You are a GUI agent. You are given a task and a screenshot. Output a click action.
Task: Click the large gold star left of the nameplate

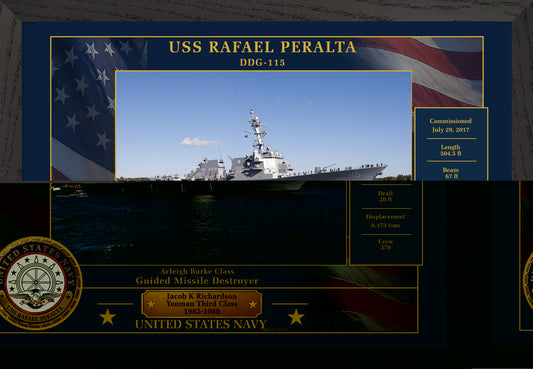[x=107, y=316]
